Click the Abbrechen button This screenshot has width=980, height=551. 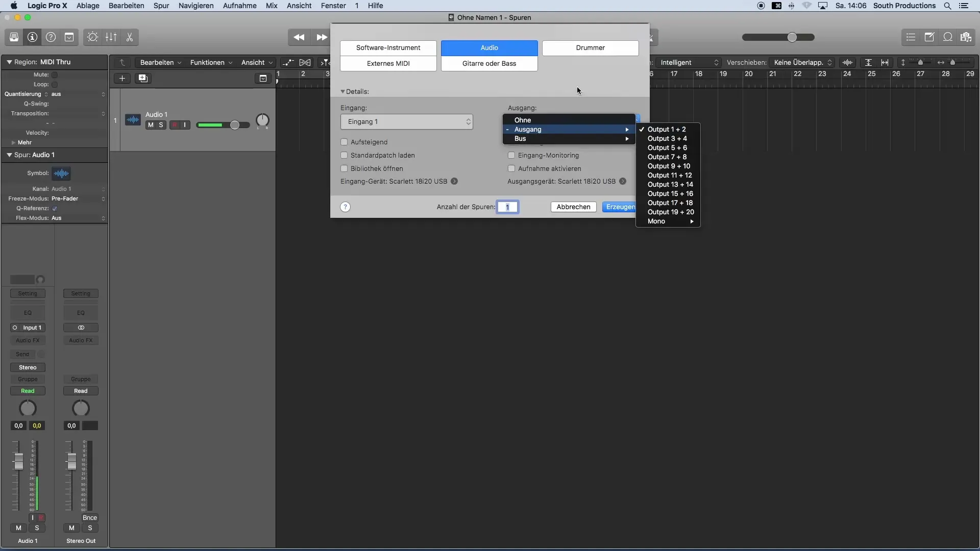point(574,207)
